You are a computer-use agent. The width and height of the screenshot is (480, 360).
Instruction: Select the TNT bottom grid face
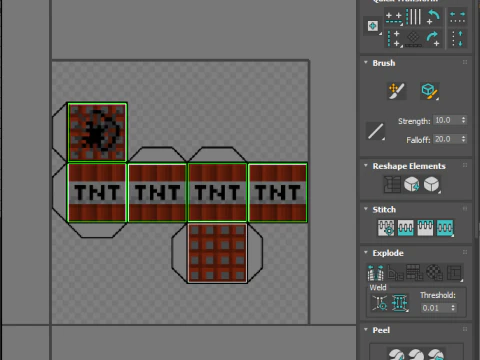pyautogui.click(x=217, y=253)
